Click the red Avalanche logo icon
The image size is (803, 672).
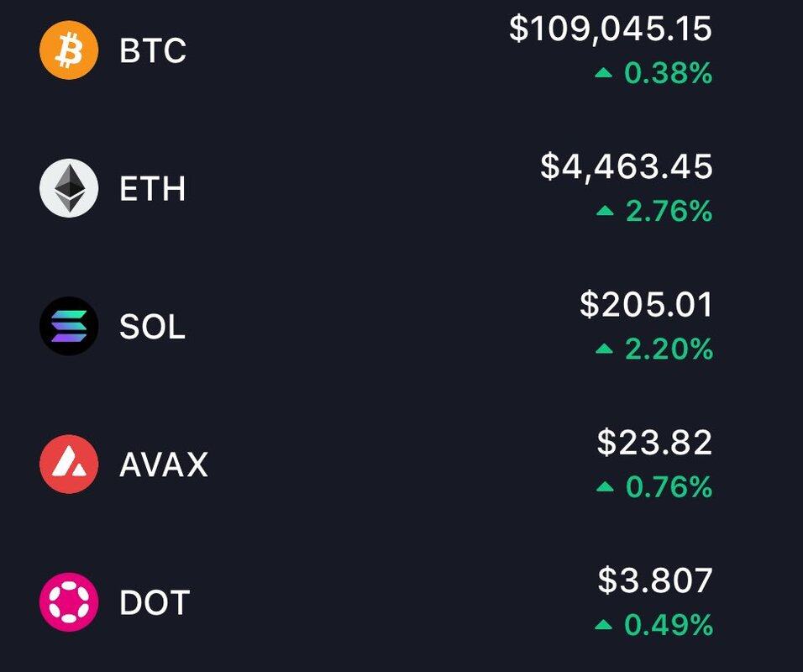(x=69, y=464)
